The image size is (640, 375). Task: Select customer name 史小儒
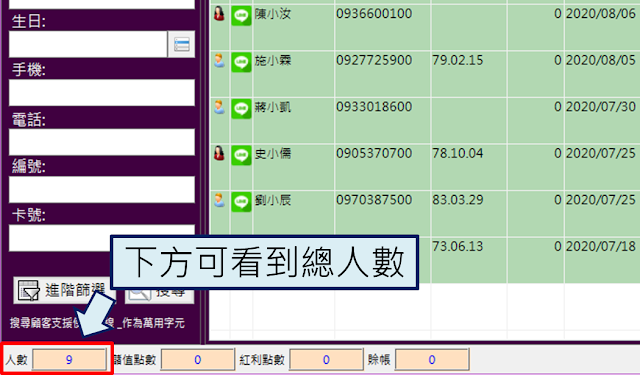(x=273, y=153)
